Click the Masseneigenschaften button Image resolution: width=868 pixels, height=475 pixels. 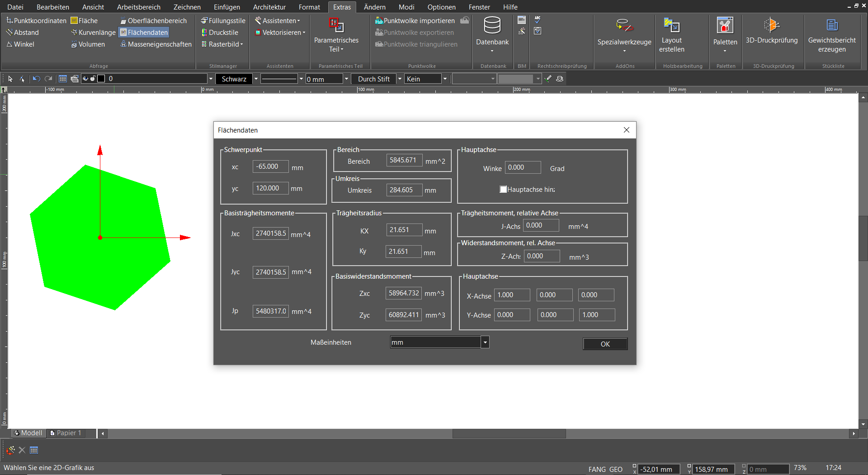[x=156, y=44]
